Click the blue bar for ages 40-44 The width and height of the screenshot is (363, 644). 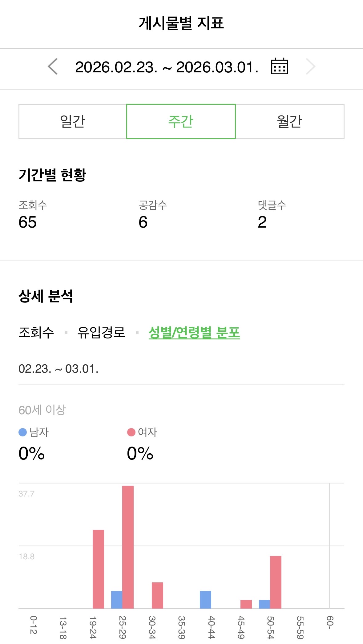click(x=205, y=600)
